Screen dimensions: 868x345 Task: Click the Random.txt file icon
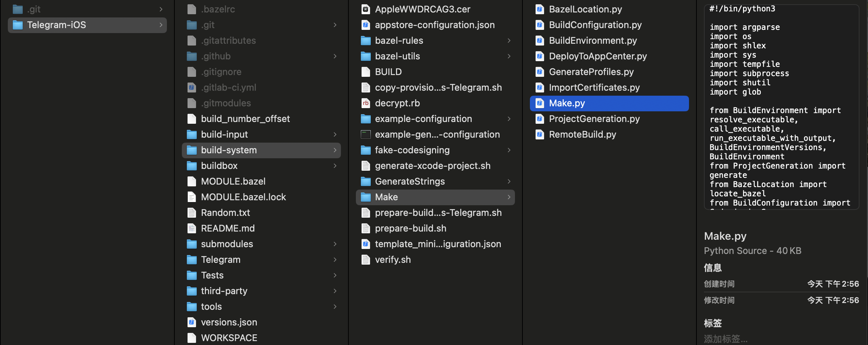click(192, 213)
